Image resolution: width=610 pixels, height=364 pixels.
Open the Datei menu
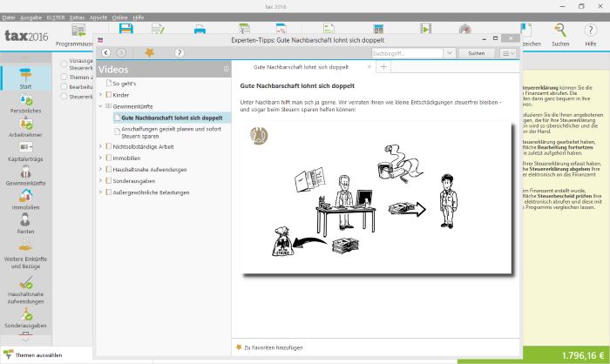(9, 17)
